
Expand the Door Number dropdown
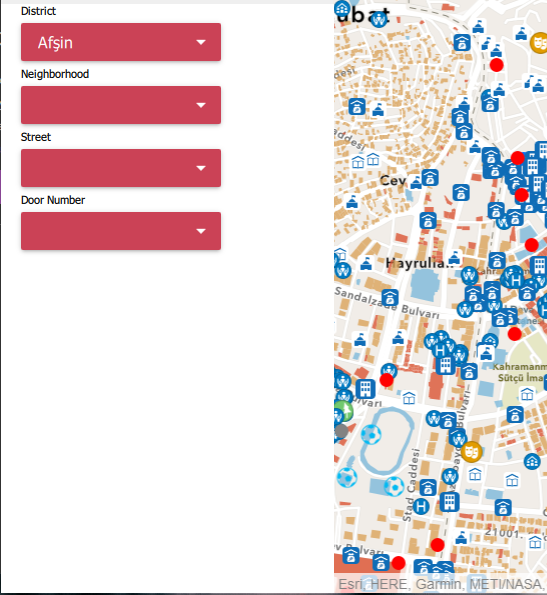coord(121,231)
